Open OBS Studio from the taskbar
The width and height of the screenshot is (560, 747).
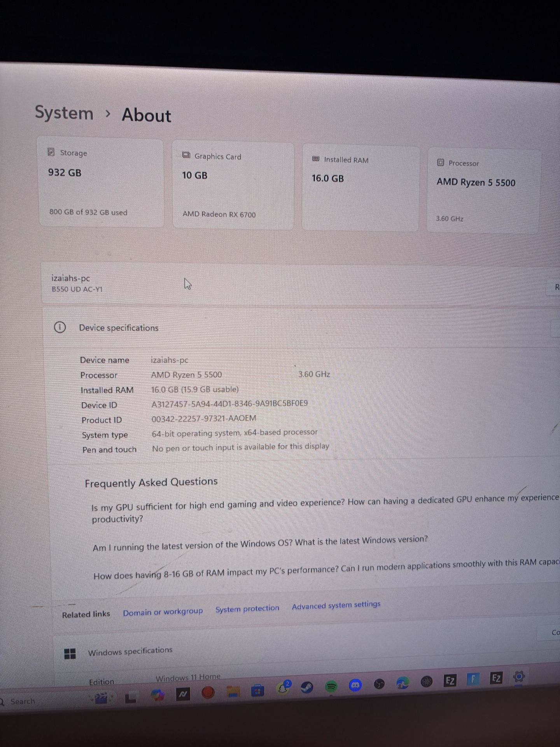[x=379, y=684]
